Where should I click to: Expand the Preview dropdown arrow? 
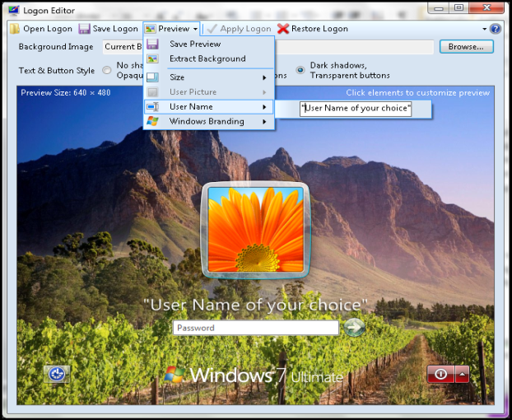pyautogui.click(x=195, y=30)
